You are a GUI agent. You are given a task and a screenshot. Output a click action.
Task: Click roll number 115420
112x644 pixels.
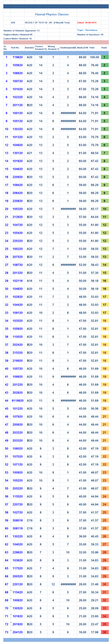click(18, 593)
